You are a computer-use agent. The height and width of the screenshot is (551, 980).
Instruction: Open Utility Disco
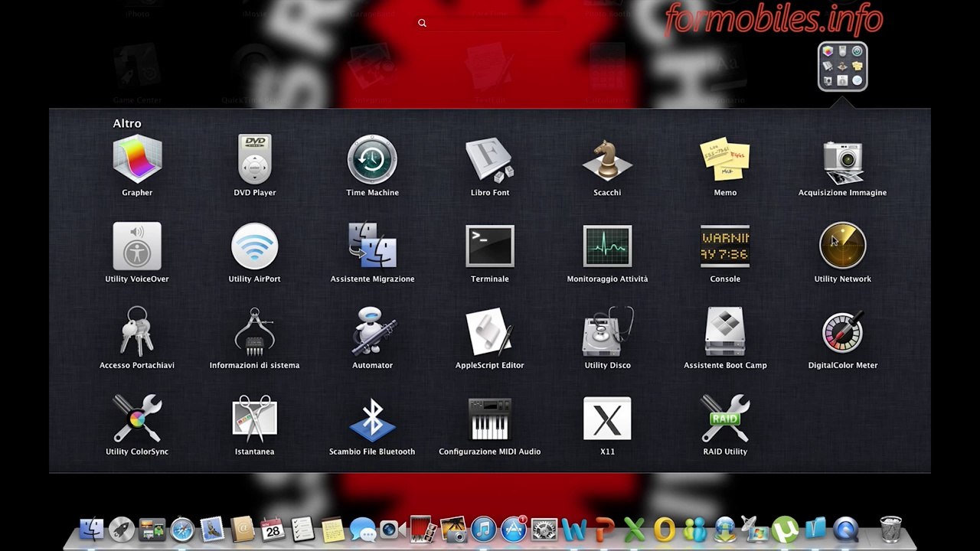(607, 332)
